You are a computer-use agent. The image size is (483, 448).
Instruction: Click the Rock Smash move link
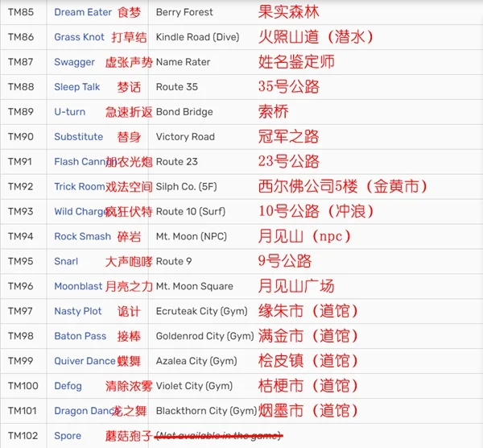tap(82, 237)
